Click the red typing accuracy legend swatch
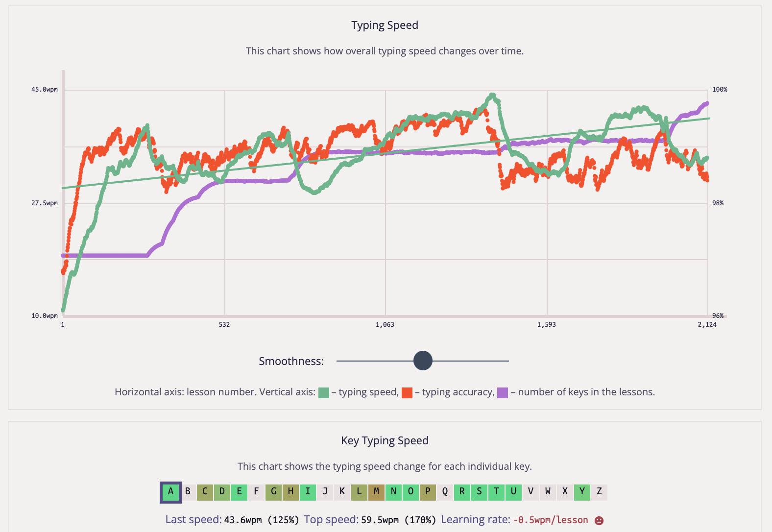Screen dimensions: 772x532 (x=407, y=393)
